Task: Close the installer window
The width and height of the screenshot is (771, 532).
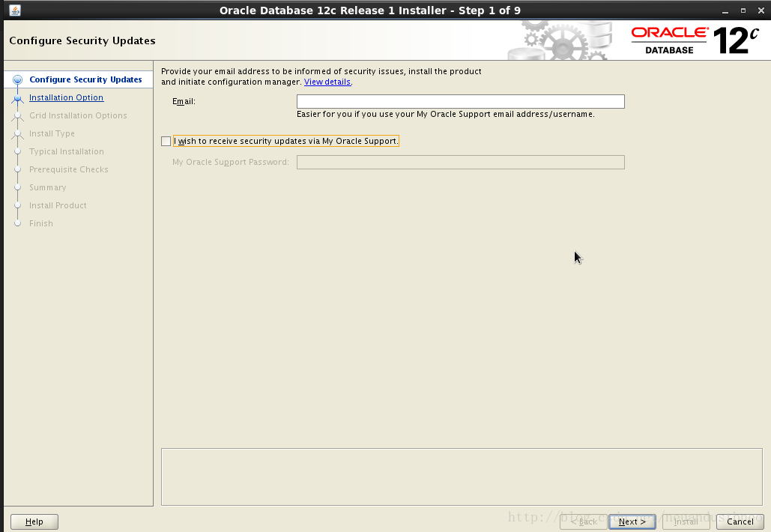Action: [x=761, y=10]
